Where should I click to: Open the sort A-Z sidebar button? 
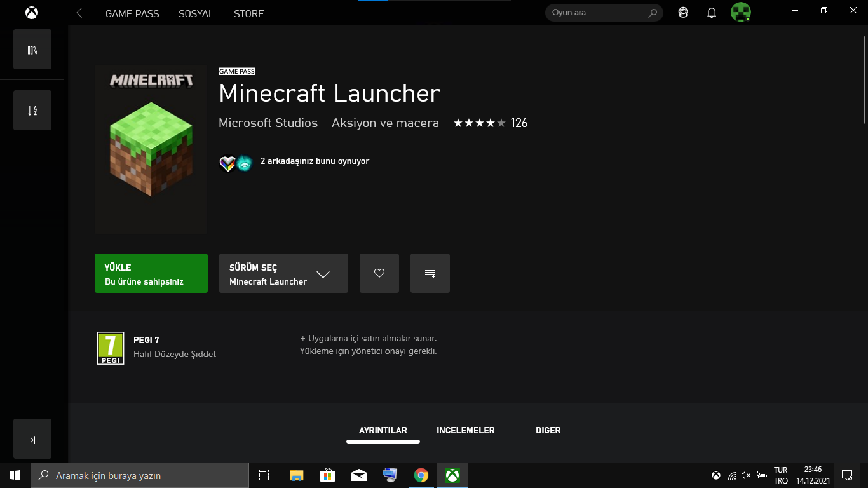pos(32,111)
